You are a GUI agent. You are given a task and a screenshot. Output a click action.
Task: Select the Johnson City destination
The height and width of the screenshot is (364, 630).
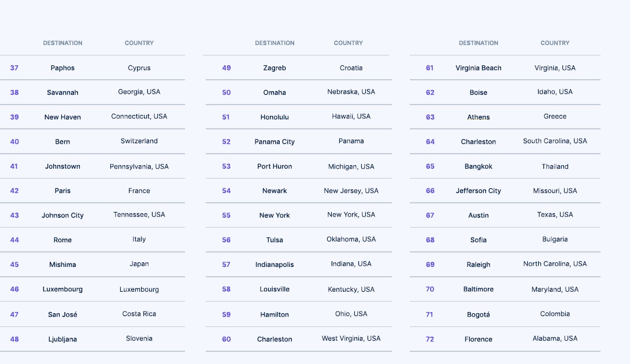click(x=62, y=216)
